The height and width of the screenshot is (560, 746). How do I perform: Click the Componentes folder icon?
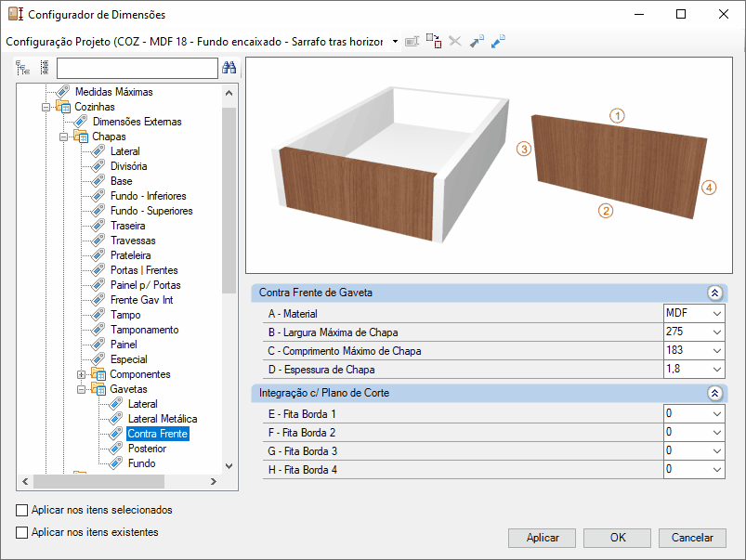(x=98, y=373)
